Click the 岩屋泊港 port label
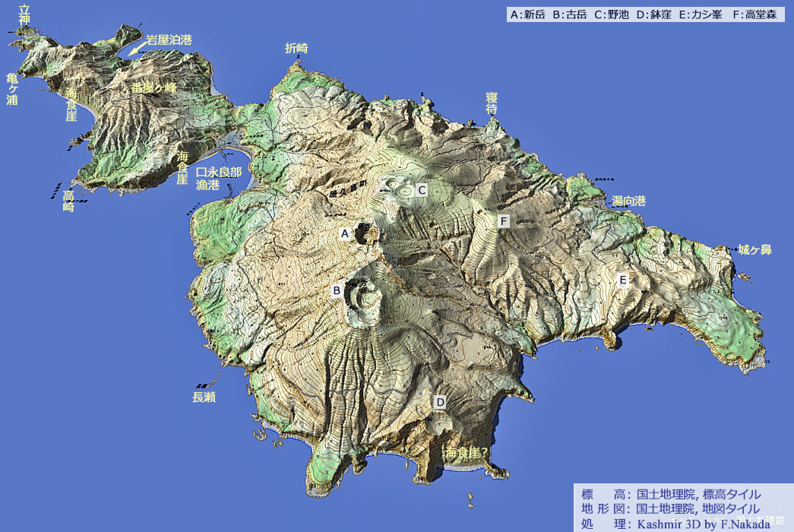This screenshot has height=532, width=794. click(169, 39)
